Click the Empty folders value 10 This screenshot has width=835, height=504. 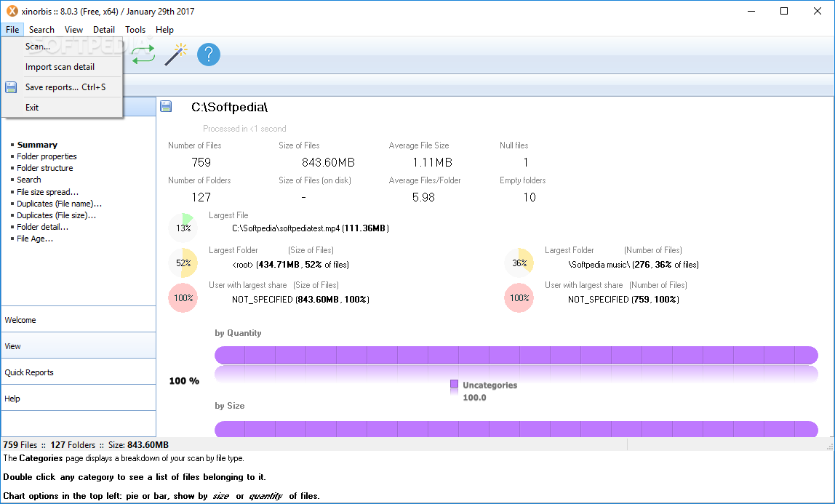(x=530, y=197)
